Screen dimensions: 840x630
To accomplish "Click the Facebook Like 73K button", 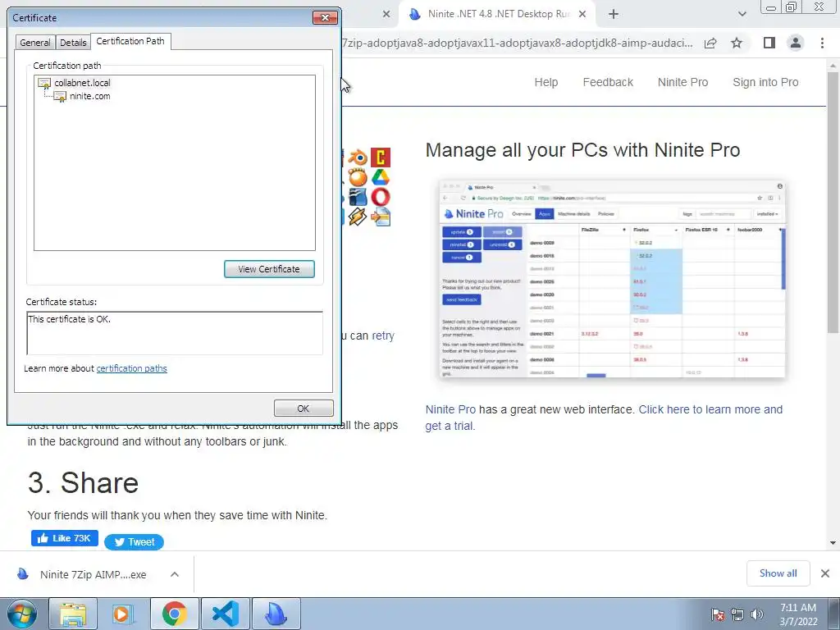I will tap(64, 538).
